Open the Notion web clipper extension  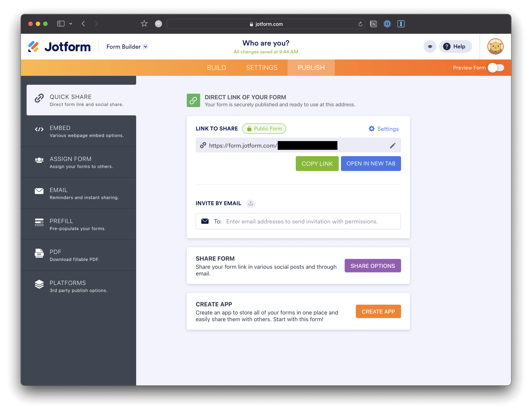373,24
